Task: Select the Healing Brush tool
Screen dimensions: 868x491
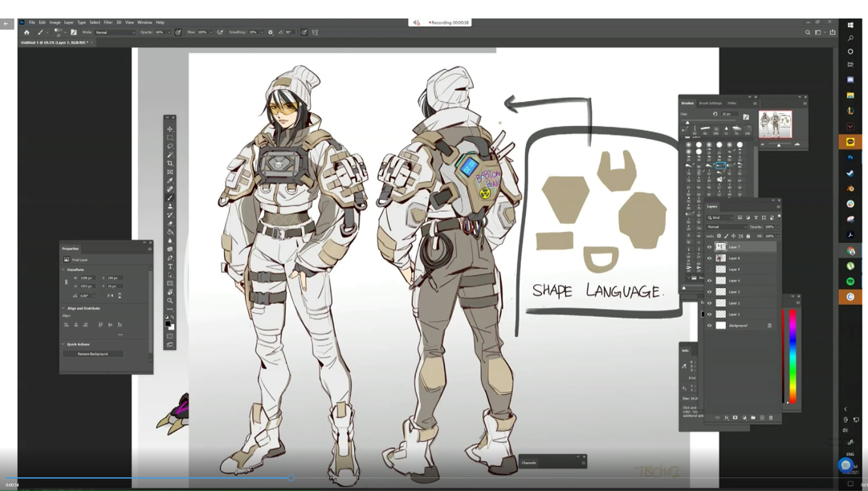Action: (x=170, y=189)
